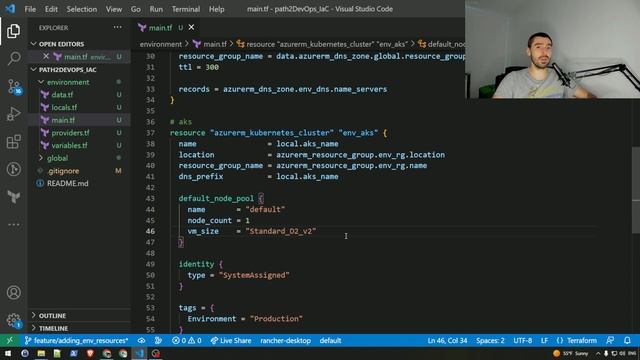
Task: Open remote window button in status bar
Action: click(9, 340)
